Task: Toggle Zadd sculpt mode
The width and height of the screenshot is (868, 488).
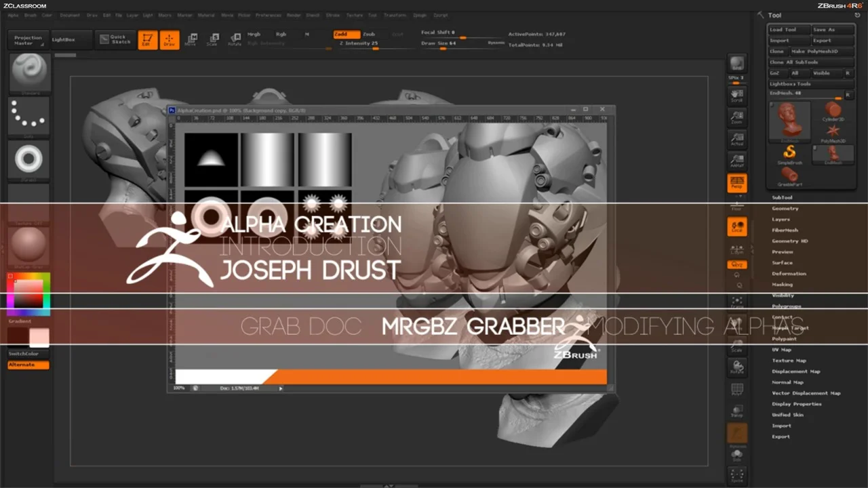Action: tap(346, 34)
